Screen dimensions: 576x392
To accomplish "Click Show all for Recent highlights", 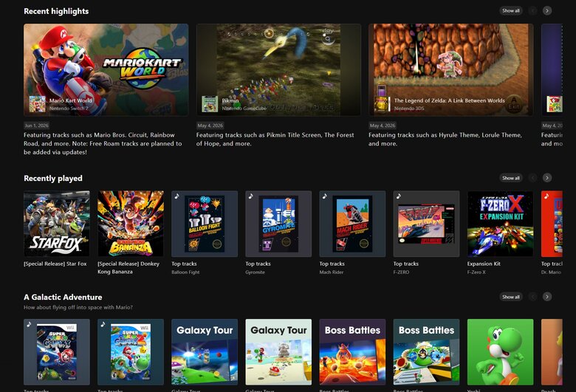I will click(511, 10).
